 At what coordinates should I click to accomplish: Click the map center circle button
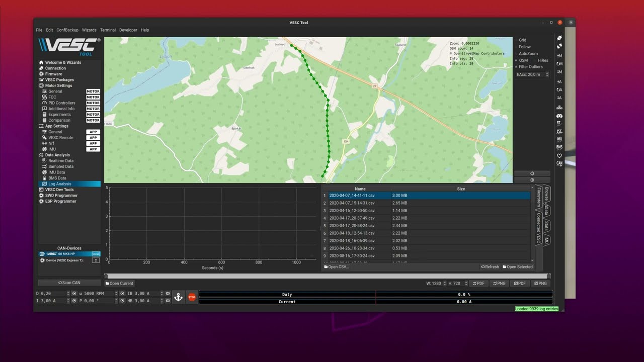point(532,173)
